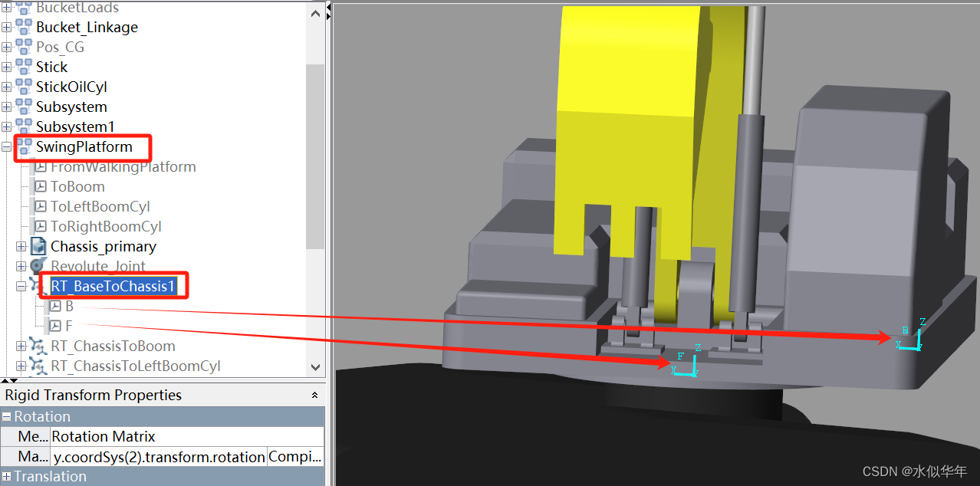The width and height of the screenshot is (980, 486).
Task: Click the y.coordSys rotation matrix field
Action: tap(159, 456)
